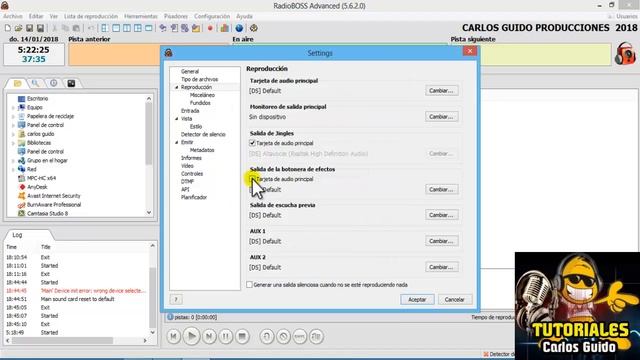
Task: Expand Papelera de reciclaje in file tree
Action: click(13, 117)
